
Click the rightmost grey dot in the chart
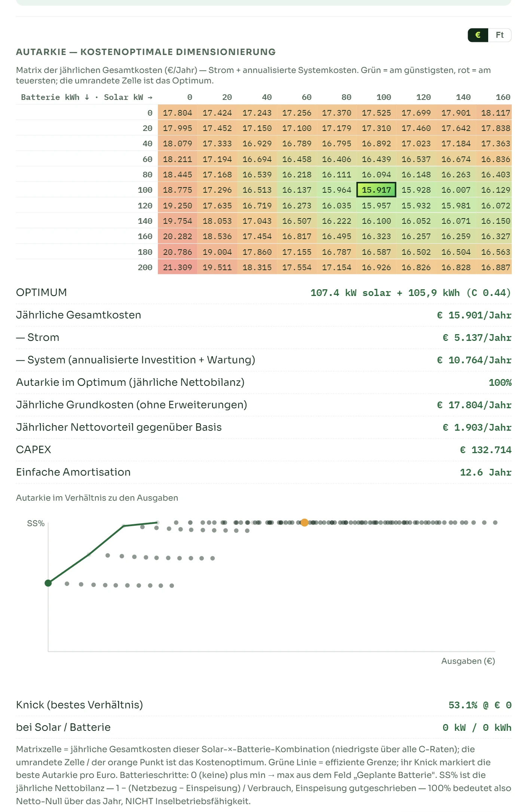click(495, 522)
